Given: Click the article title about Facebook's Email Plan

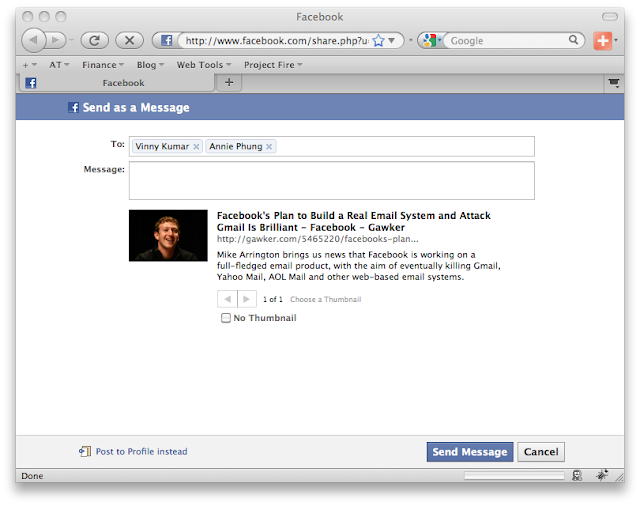Looking at the screenshot, I should point(353,221).
